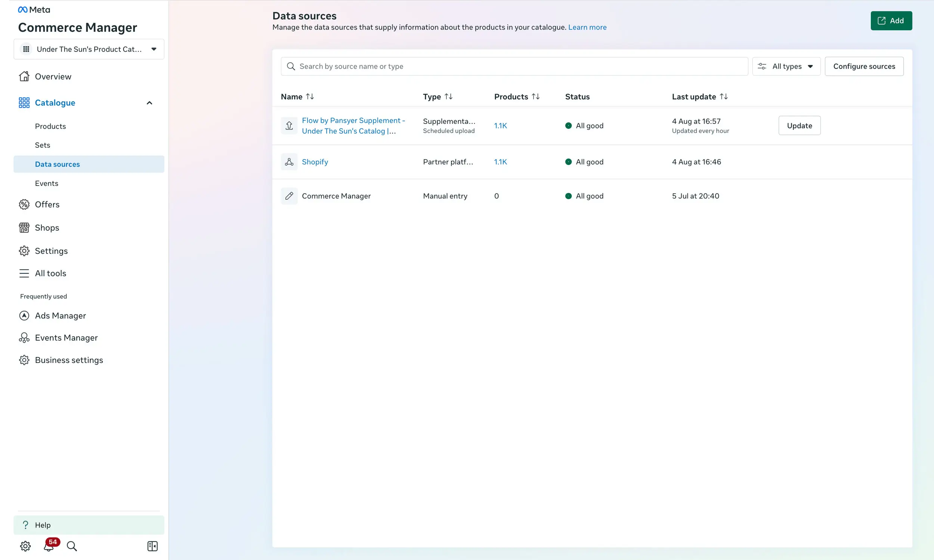Click the '4 Aug at 16:46' timestamp

[696, 162]
